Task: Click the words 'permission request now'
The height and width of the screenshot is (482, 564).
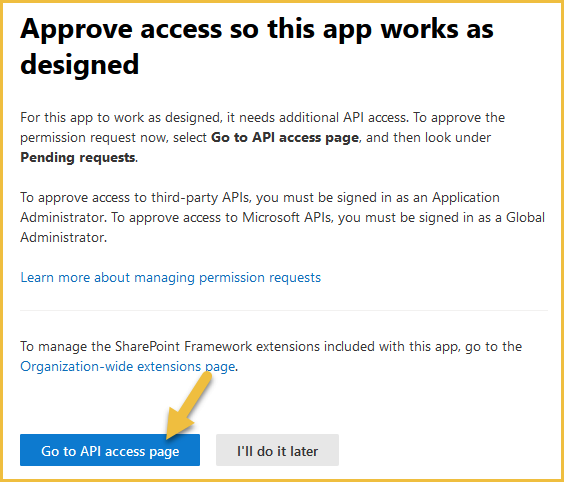Action: [94, 137]
